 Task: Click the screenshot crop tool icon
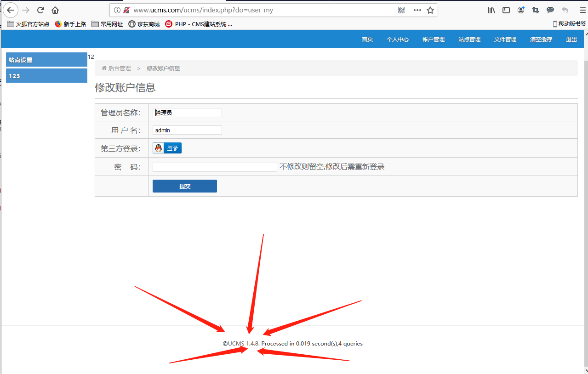[536, 10]
